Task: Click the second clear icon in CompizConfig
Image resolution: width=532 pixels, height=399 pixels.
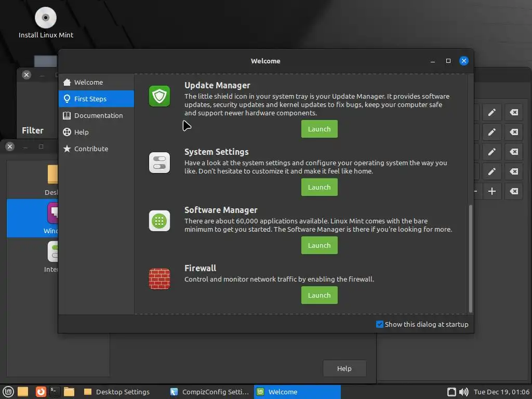Action: (514, 132)
